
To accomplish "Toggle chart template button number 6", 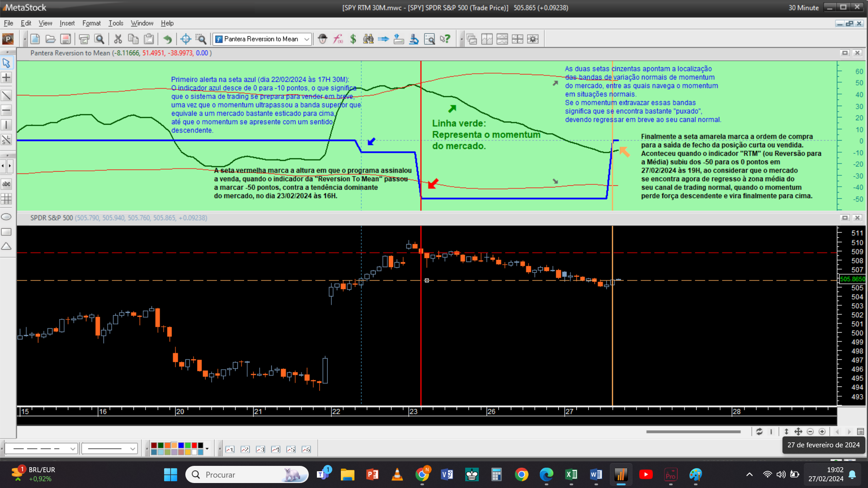I will pyautogui.click(x=306, y=449).
